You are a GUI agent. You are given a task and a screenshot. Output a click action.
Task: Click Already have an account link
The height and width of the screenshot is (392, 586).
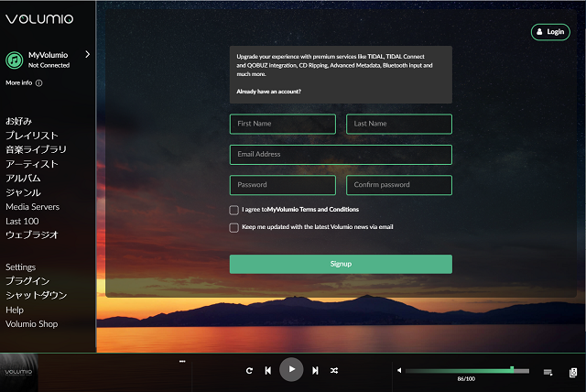click(268, 92)
